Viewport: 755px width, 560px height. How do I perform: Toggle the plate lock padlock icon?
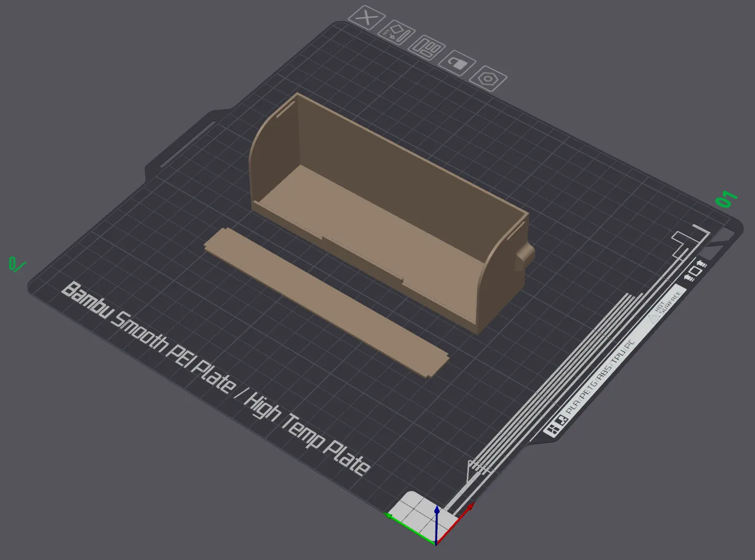click(x=458, y=64)
